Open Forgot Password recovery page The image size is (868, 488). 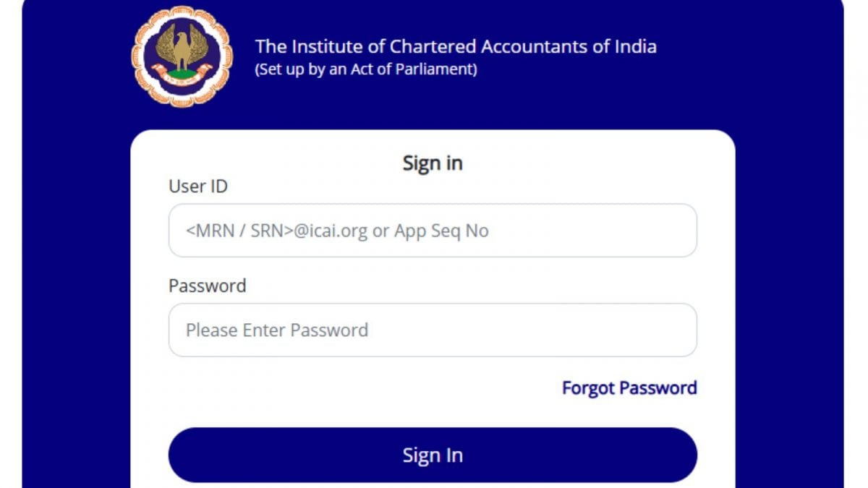coord(629,388)
